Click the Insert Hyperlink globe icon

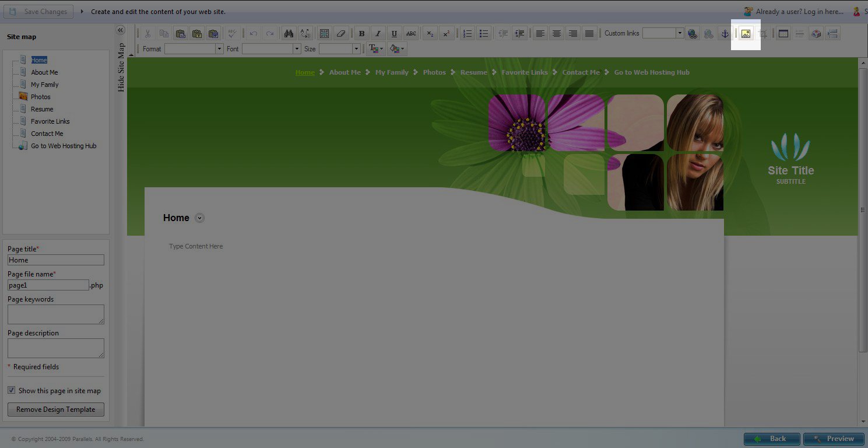pyautogui.click(x=693, y=34)
